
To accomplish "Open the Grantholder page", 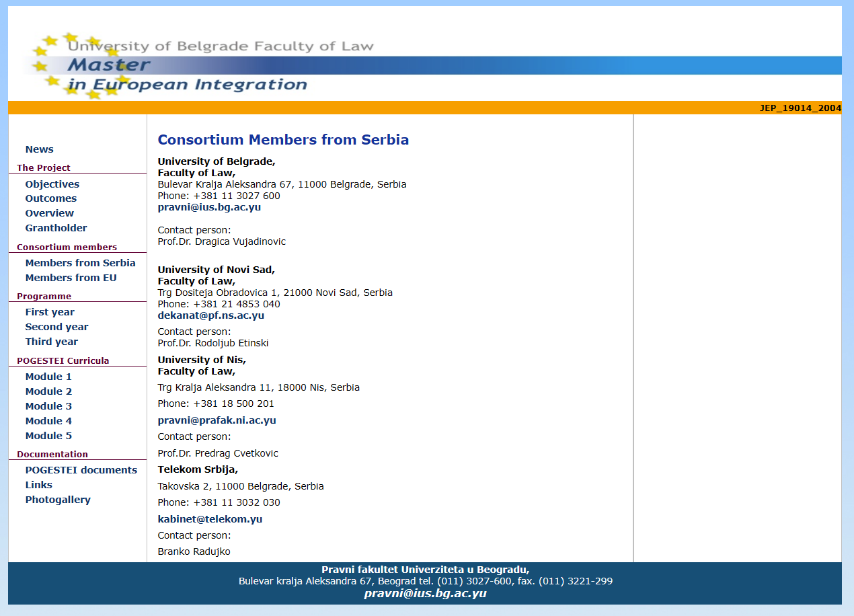I will [56, 228].
